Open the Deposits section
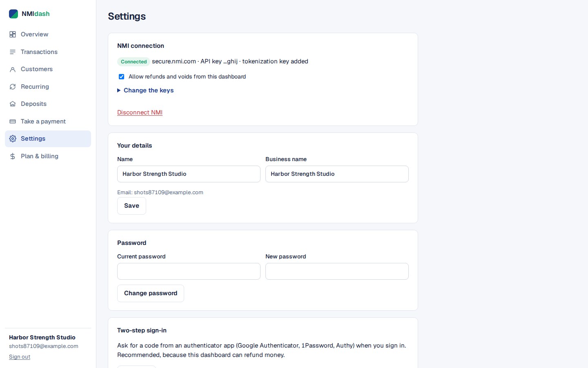 point(48,104)
